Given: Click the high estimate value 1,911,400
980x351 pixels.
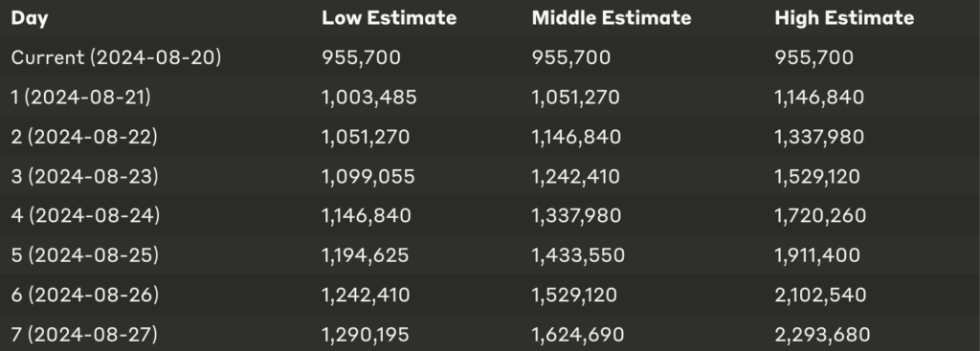Looking at the screenshot, I should point(817,255).
